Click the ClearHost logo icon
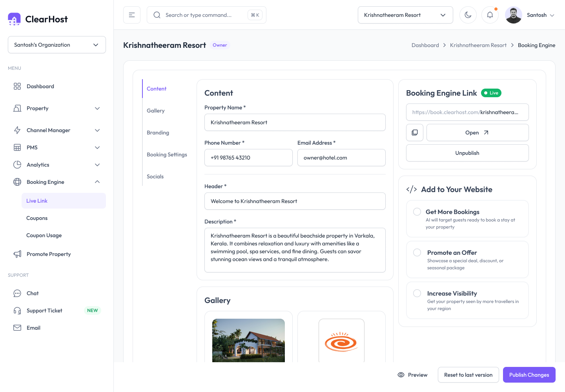The width and height of the screenshot is (565, 392). 14,19
